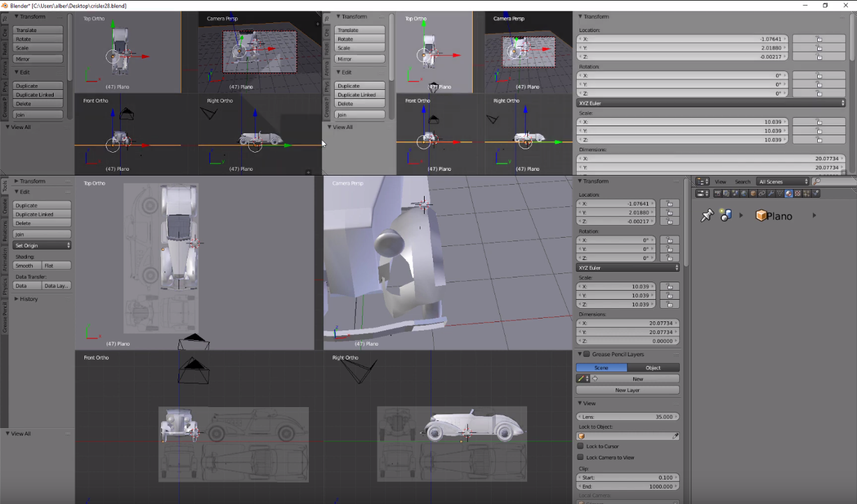Viewport: 857px width, 504px height.
Task: Open the Object properties cube icon
Action: 753,193
